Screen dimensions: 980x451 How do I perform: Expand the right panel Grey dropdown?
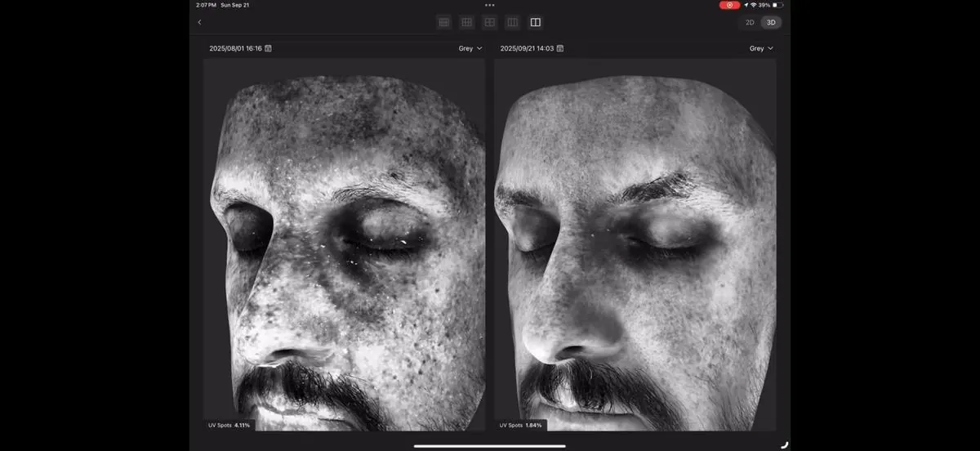click(760, 48)
